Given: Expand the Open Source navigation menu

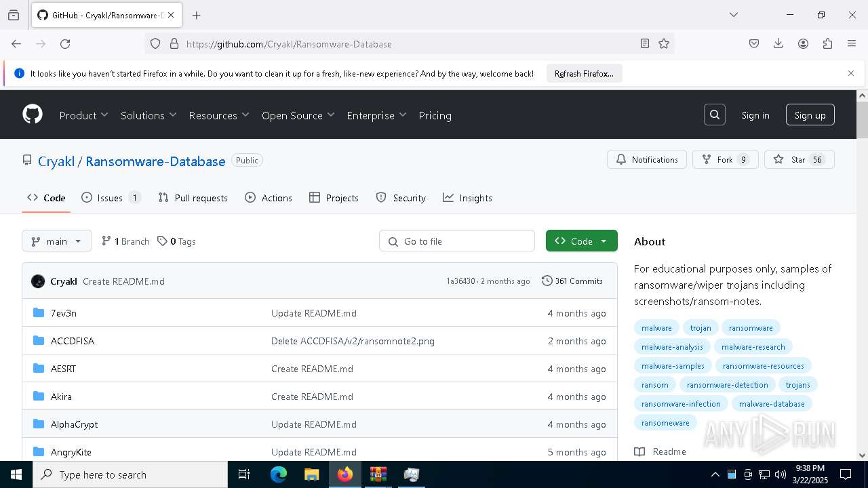Looking at the screenshot, I should tap(298, 115).
